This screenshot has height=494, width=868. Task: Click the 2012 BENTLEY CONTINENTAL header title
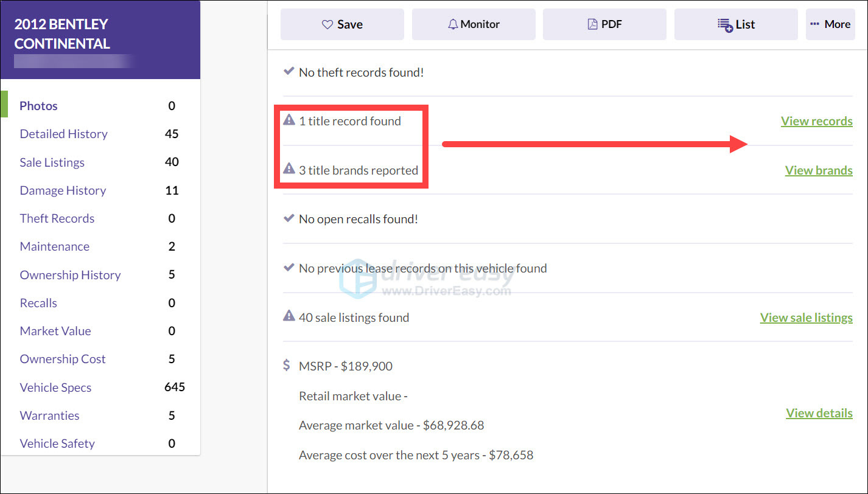(x=62, y=34)
